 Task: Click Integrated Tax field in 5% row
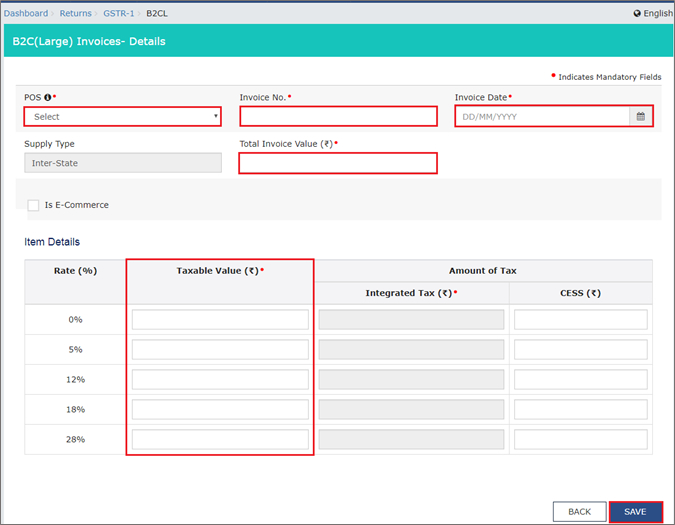[411, 349]
